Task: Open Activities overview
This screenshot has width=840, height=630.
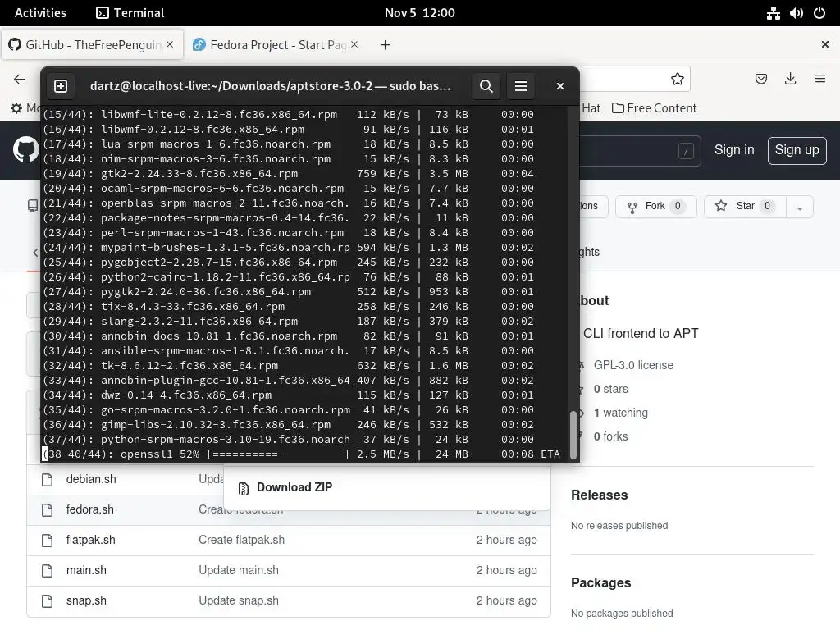Action: pyautogui.click(x=41, y=13)
